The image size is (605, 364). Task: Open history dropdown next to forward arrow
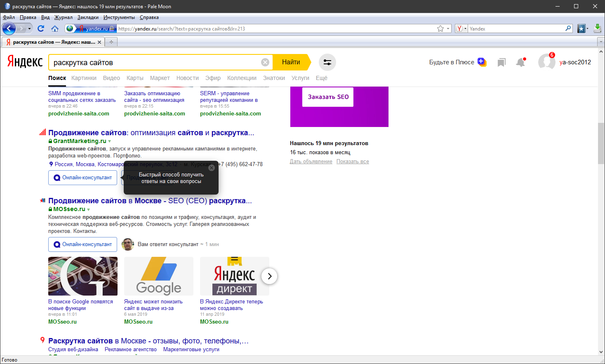coord(29,28)
